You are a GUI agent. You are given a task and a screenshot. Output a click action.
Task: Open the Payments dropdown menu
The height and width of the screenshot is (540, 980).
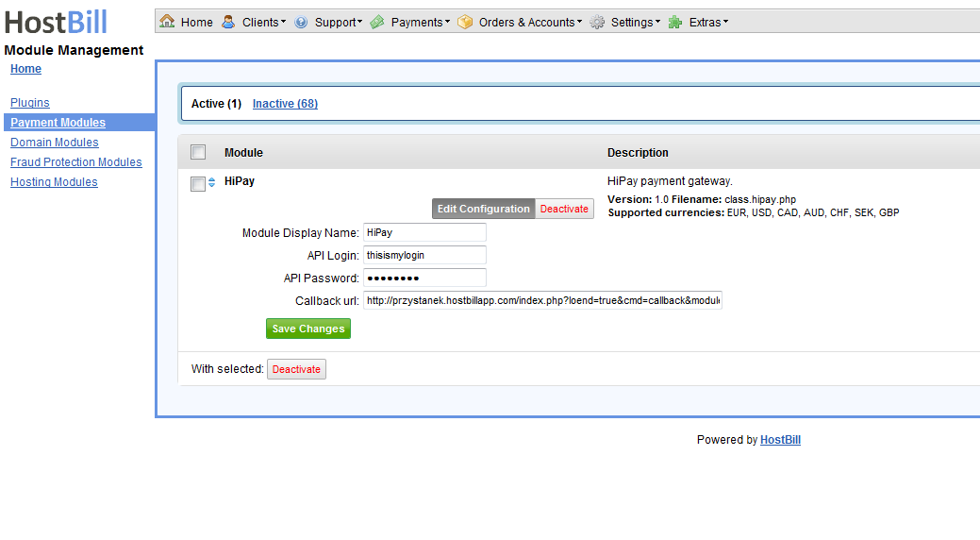tap(420, 23)
